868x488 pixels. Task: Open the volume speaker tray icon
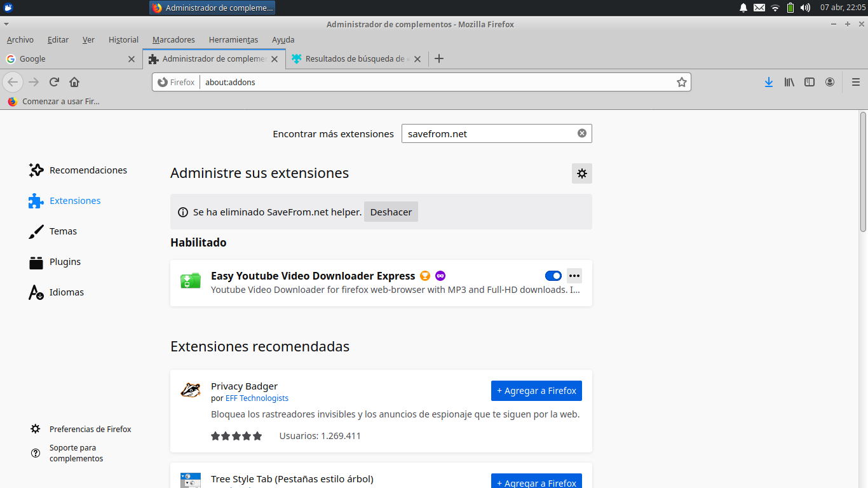[x=806, y=8]
